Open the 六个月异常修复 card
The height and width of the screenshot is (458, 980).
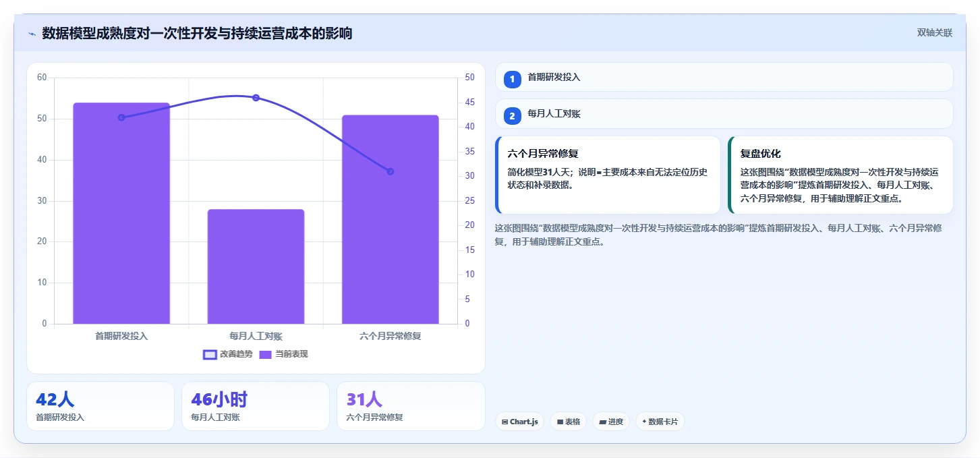(x=608, y=175)
